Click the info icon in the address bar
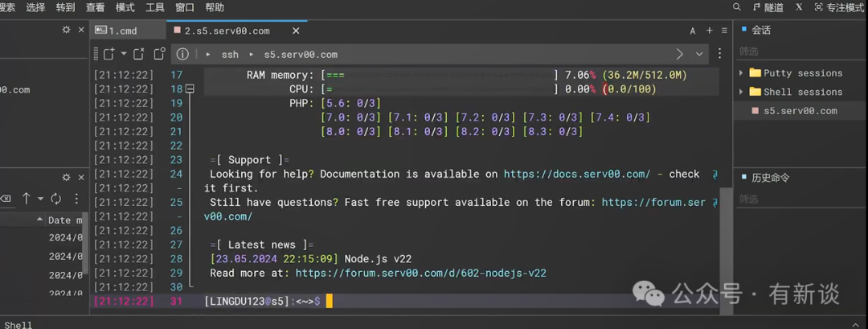 [x=182, y=54]
